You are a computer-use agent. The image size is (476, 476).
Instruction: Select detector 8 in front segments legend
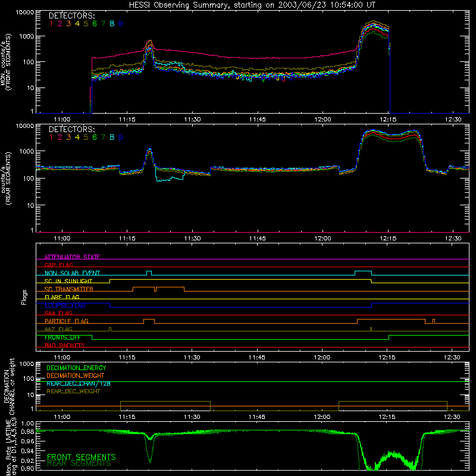pos(112,24)
